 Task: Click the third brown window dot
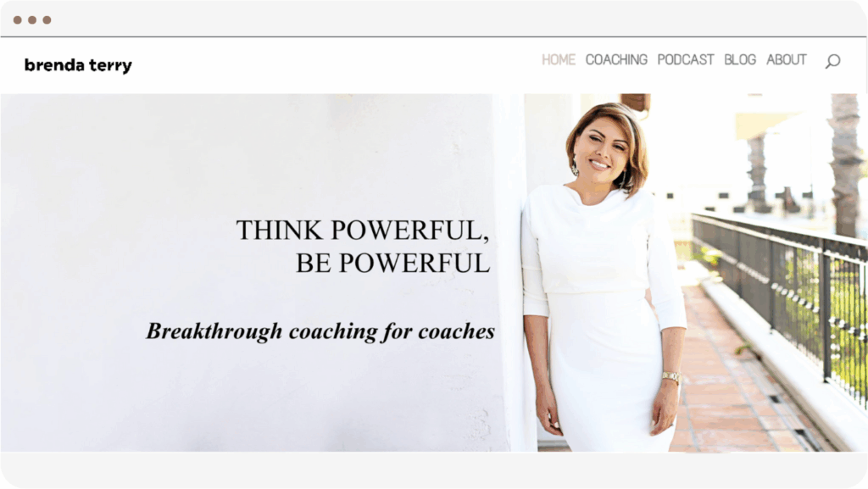[47, 19]
